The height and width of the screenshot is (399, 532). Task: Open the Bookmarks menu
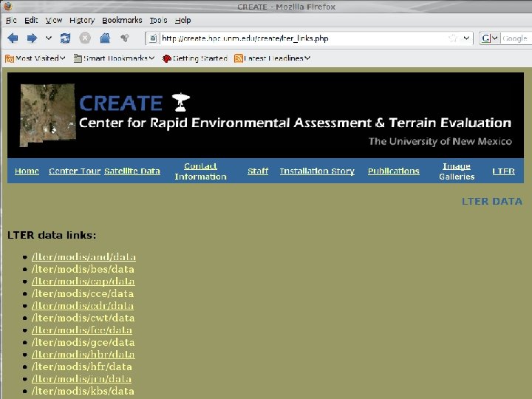pos(122,21)
